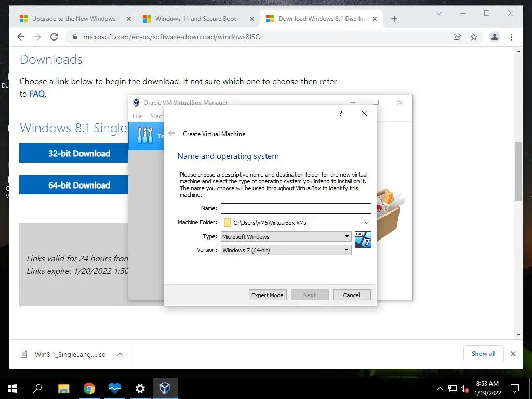532x399 pixels.
Task: Click the padlock site info icon
Action: (75, 37)
